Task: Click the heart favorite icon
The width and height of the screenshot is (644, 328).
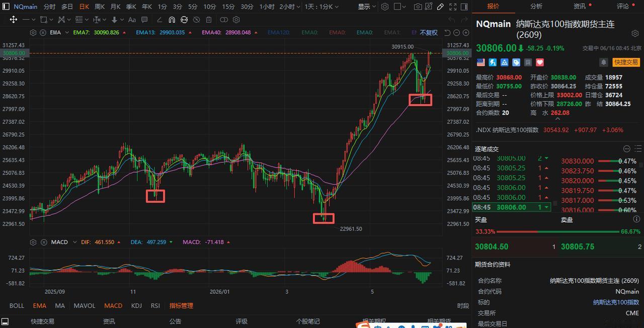Action: pyautogui.click(x=540, y=62)
